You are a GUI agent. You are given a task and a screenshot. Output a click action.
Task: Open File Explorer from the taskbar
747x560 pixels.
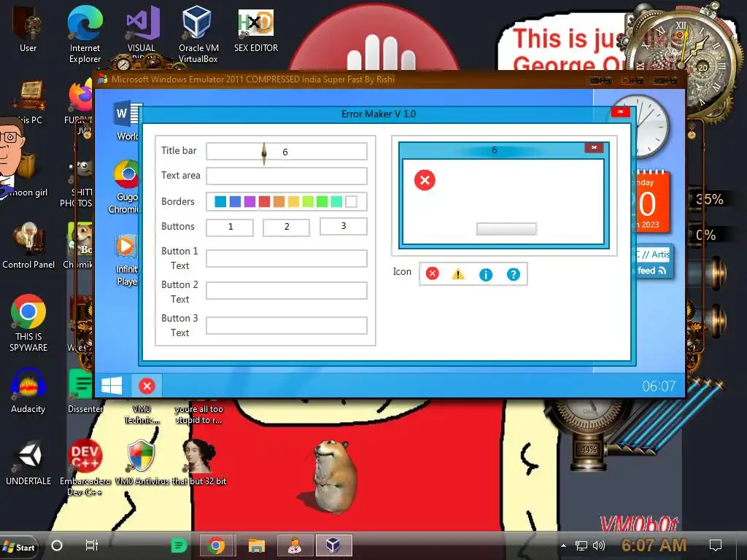click(x=256, y=545)
